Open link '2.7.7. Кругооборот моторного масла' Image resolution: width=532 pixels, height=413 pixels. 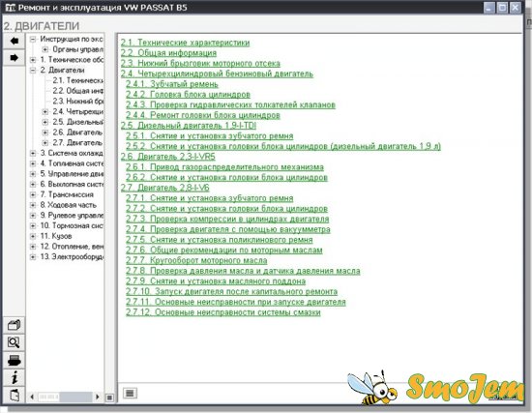click(x=196, y=260)
